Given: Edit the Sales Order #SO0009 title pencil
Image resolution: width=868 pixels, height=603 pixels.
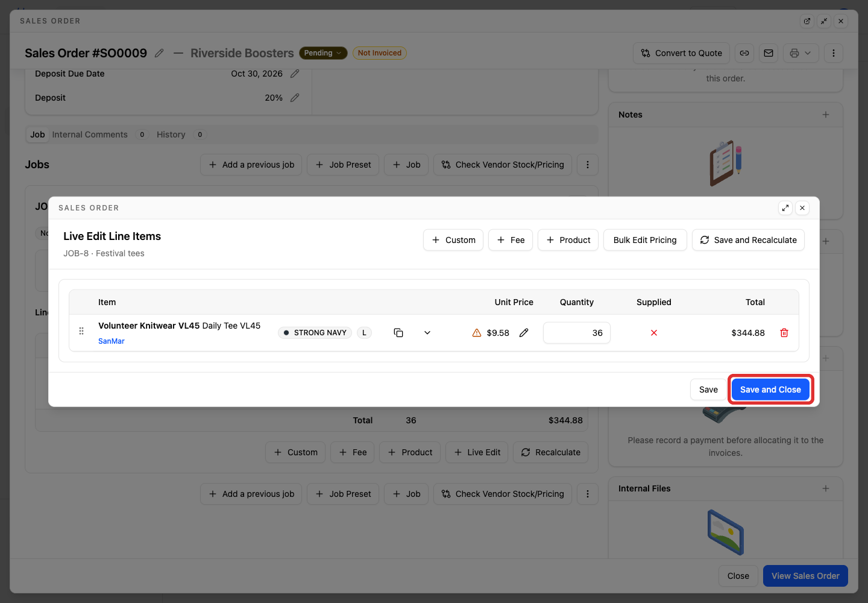Looking at the screenshot, I should pyautogui.click(x=159, y=53).
